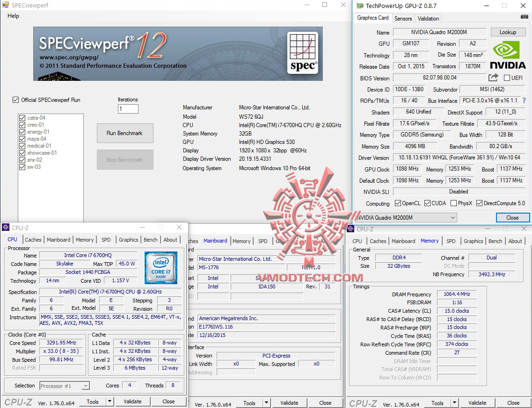
Task: Click the spec logo in SPECviewperf banner
Action: click(303, 53)
